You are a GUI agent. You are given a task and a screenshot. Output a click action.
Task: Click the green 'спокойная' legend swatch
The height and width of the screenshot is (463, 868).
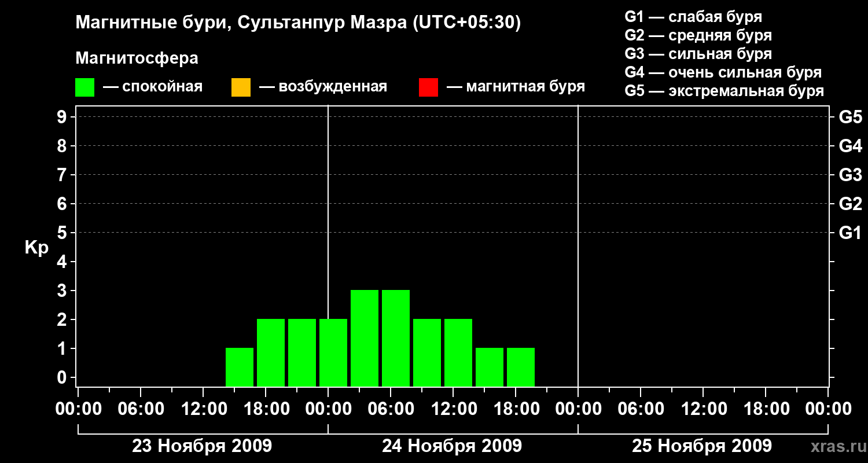pyautogui.click(x=84, y=87)
